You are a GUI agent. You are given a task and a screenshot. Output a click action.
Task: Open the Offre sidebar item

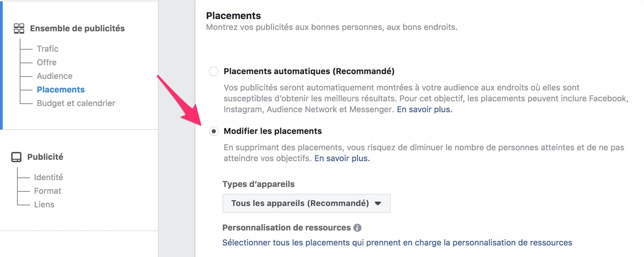point(47,63)
